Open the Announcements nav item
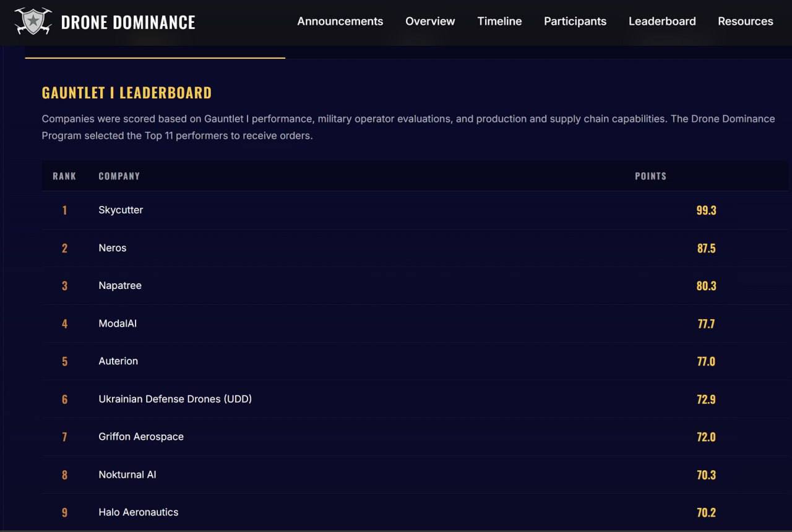This screenshot has width=792, height=532. tap(340, 21)
